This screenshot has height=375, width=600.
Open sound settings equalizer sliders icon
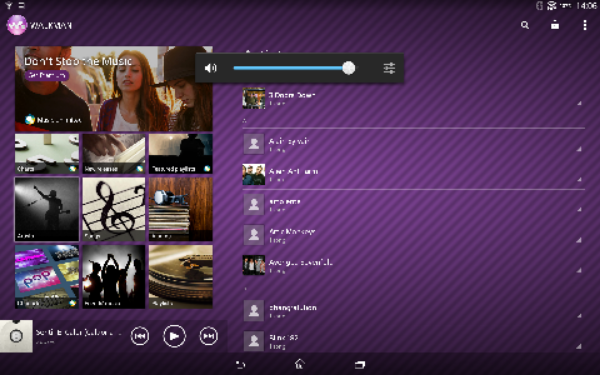click(389, 68)
